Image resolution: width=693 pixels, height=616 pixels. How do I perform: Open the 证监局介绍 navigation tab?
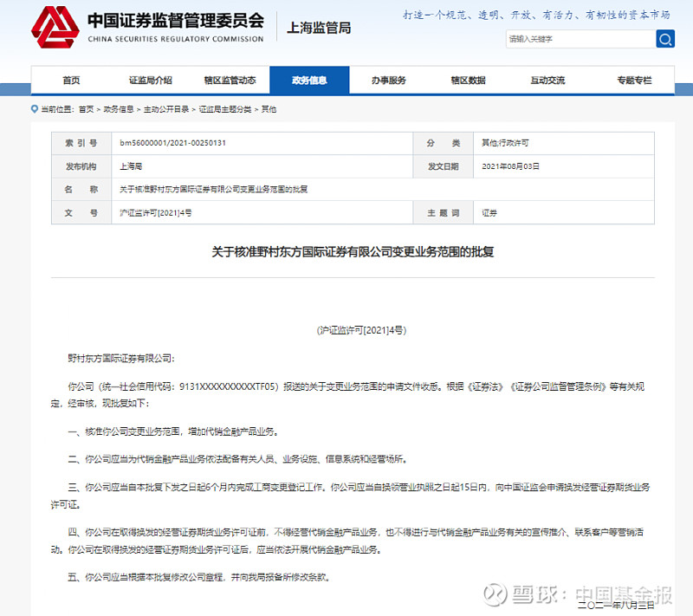click(150, 80)
